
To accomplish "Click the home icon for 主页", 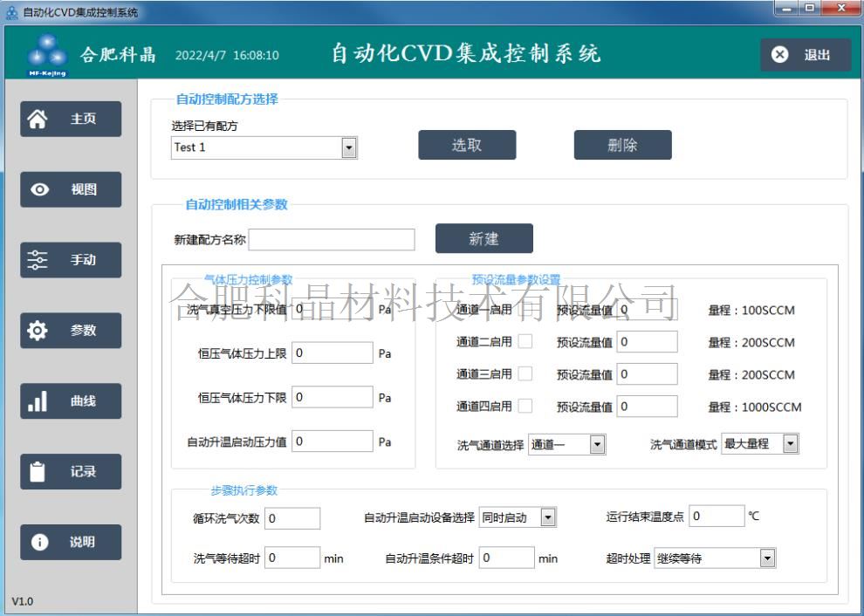I will [39, 119].
